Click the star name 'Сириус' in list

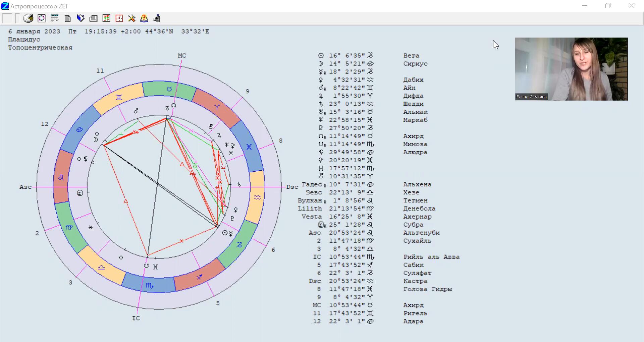pos(415,64)
